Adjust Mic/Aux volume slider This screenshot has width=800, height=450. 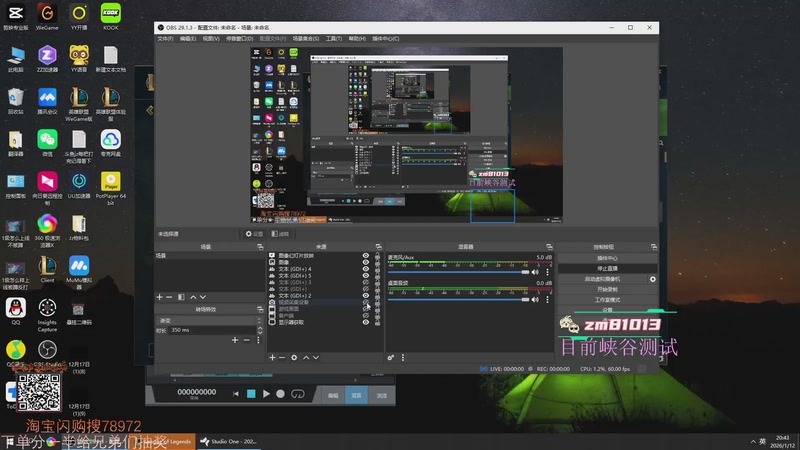click(x=458, y=272)
